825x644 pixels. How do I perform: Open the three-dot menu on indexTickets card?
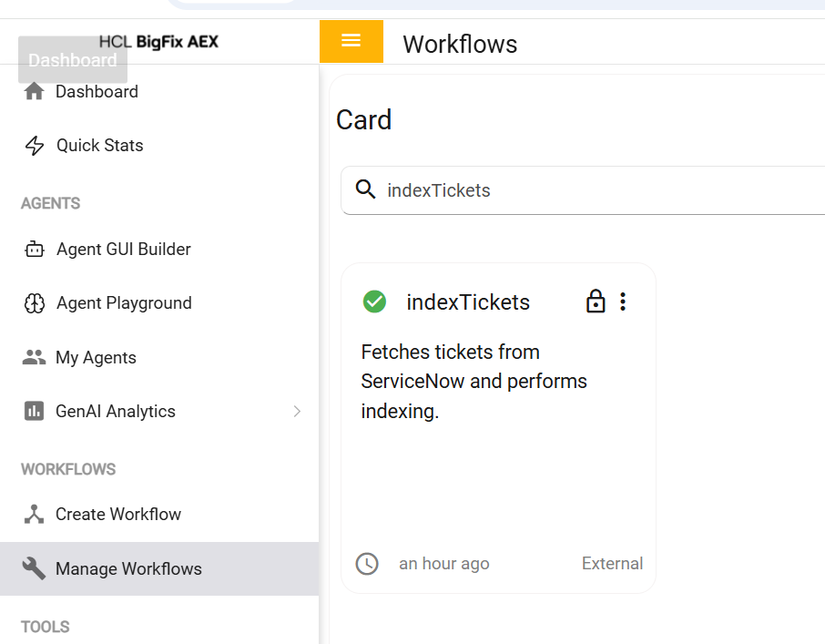point(623,302)
